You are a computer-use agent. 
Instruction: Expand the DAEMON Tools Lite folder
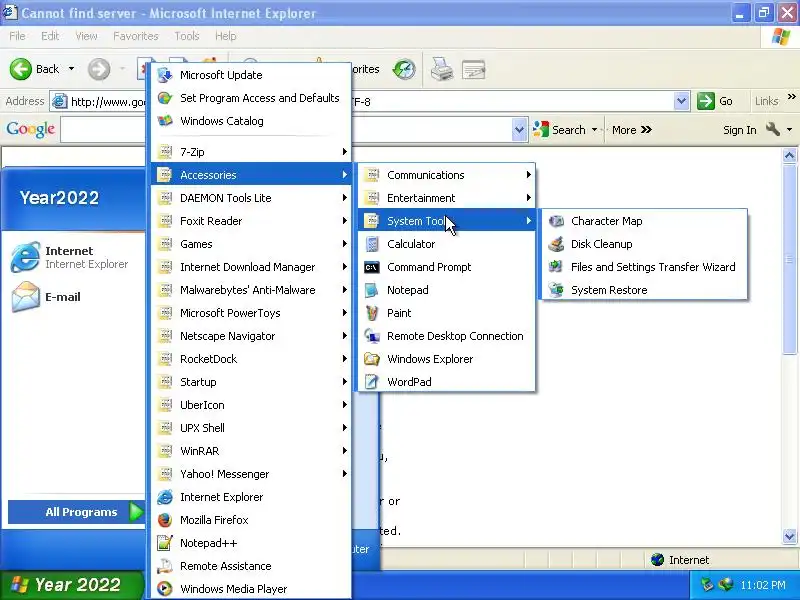[x=251, y=198]
